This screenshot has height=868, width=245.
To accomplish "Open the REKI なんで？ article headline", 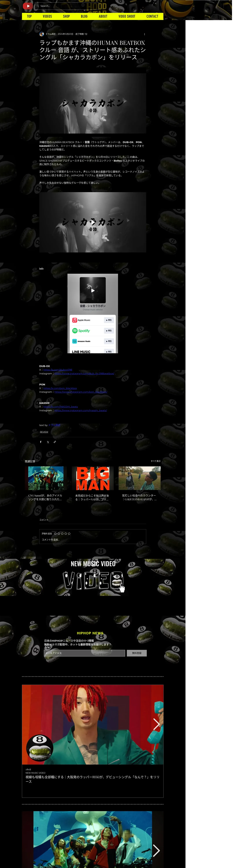I will pos(93,779).
